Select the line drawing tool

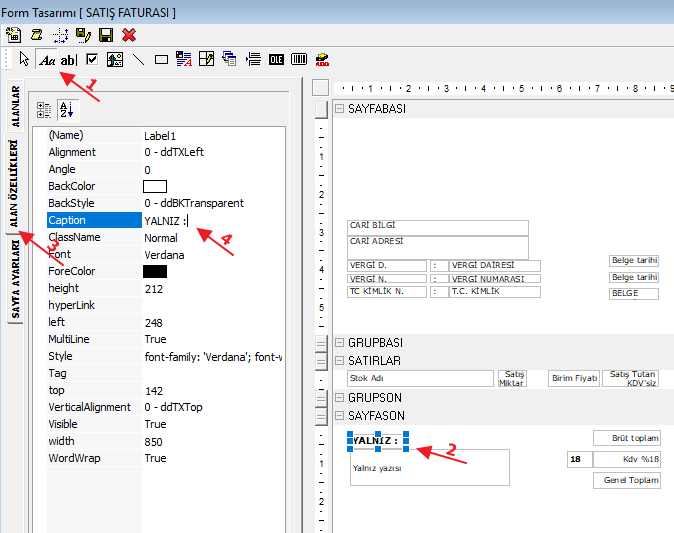click(x=138, y=59)
